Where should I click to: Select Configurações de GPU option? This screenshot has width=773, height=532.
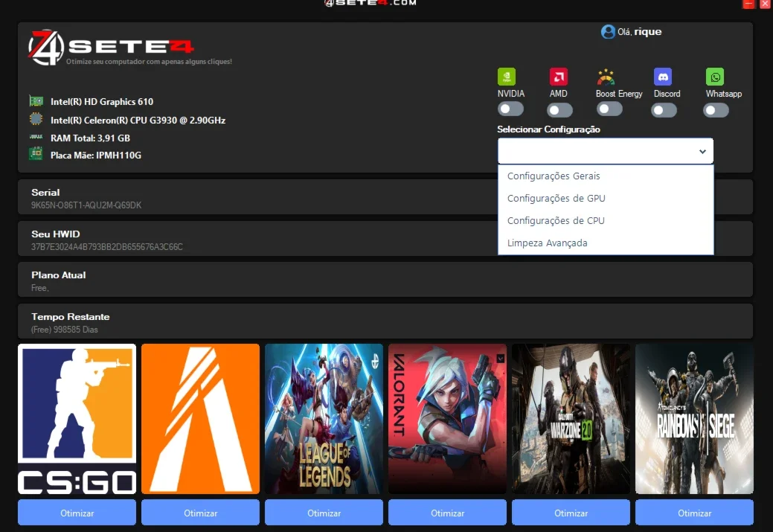[606, 198]
